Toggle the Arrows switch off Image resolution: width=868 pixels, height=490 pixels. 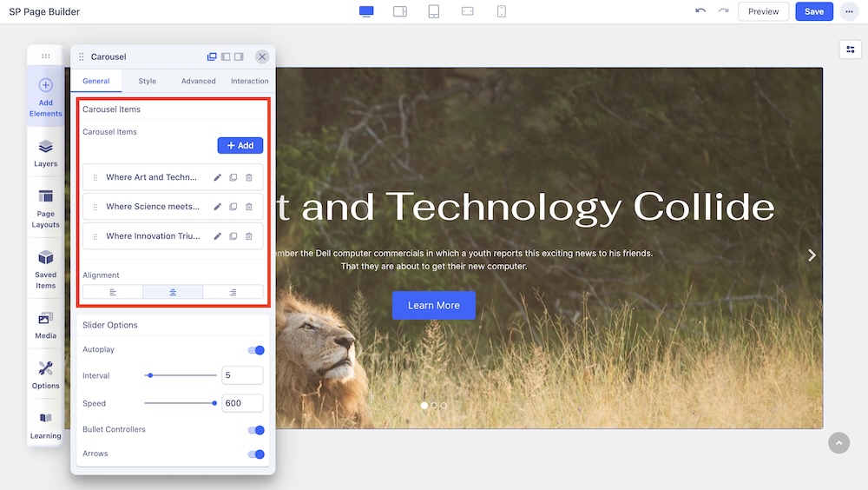[x=256, y=454]
